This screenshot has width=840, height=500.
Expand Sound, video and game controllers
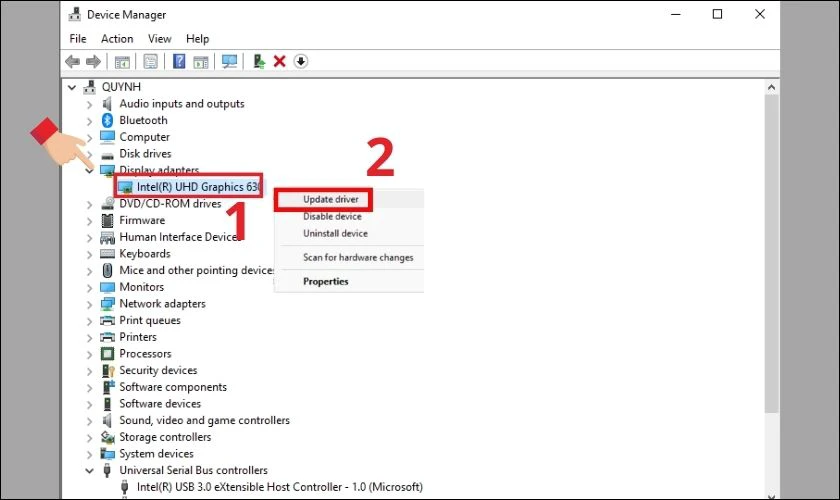click(89, 421)
